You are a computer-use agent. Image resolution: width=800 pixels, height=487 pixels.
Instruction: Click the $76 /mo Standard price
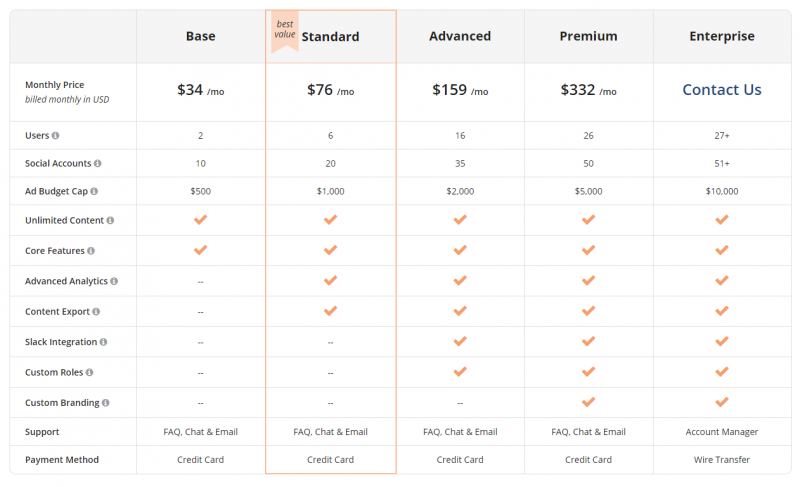(330, 90)
